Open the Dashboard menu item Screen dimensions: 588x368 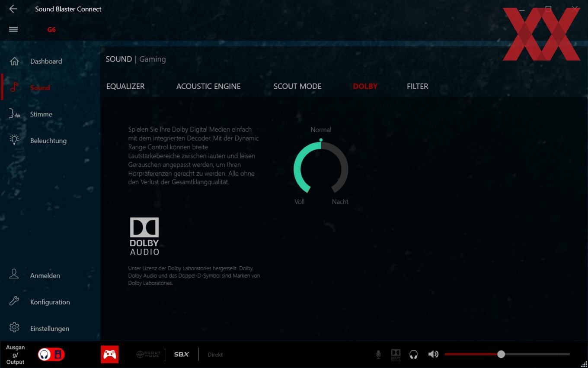[46, 61]
